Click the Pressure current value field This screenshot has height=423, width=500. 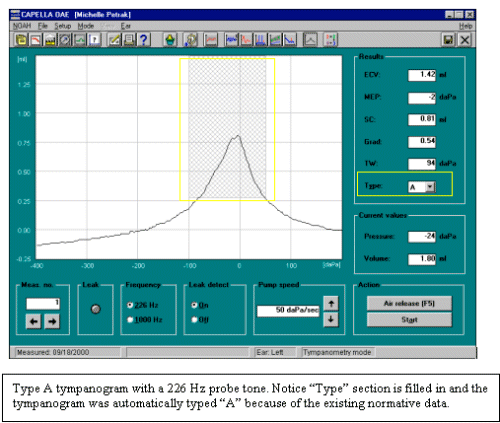click(422, 236)
